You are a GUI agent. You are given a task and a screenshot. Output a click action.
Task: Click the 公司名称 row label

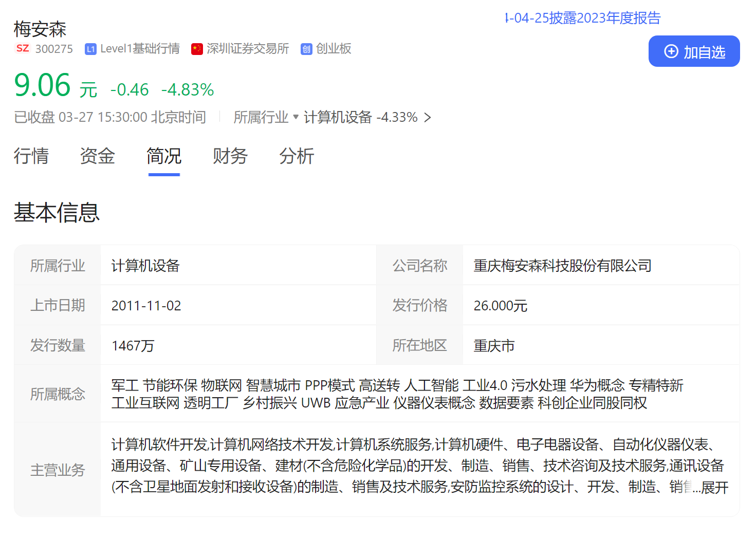420,266
